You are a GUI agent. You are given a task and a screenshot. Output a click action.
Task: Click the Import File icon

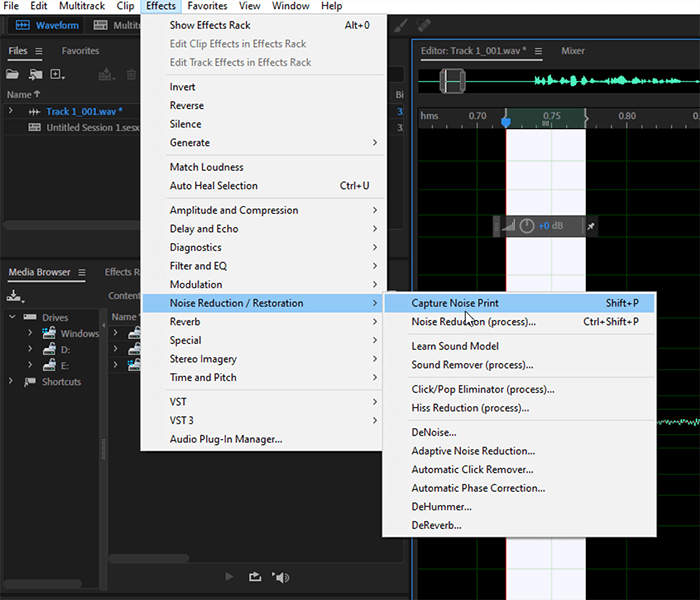[35, 74]
